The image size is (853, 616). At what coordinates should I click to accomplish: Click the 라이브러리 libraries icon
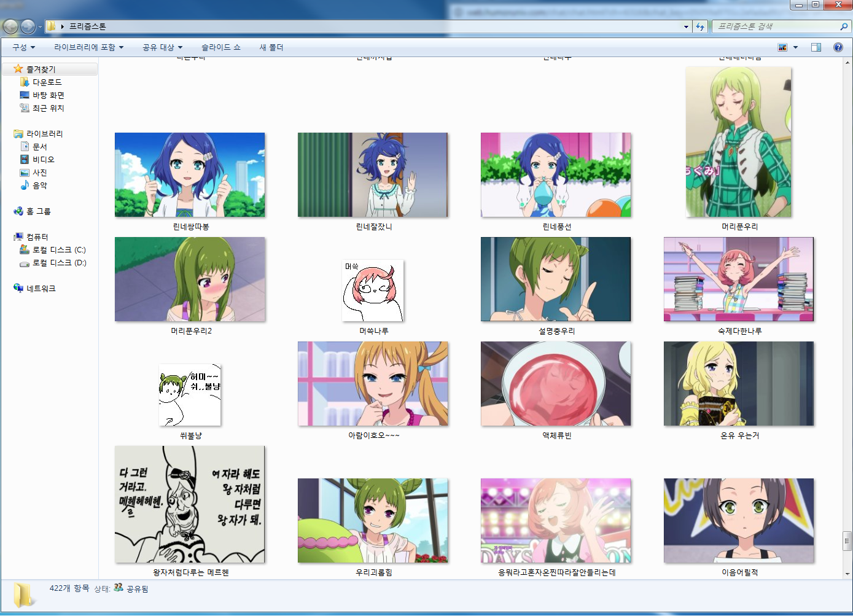coord(18,133)
